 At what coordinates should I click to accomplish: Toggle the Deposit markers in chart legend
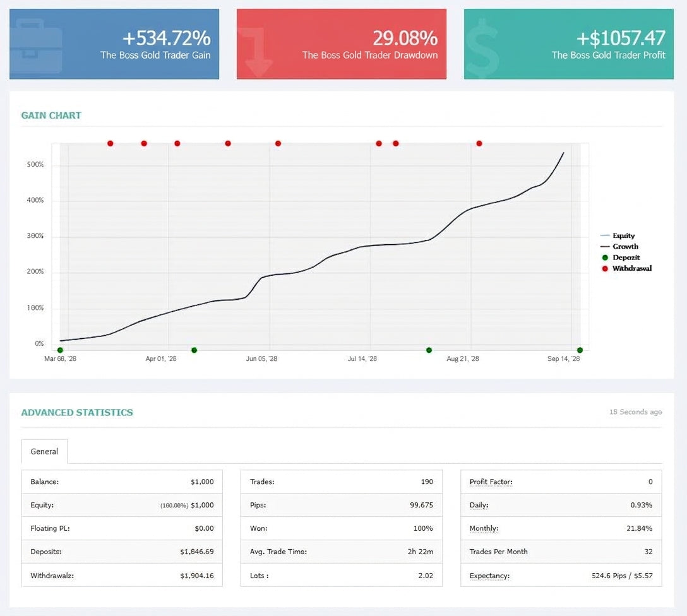coord(621,258)
